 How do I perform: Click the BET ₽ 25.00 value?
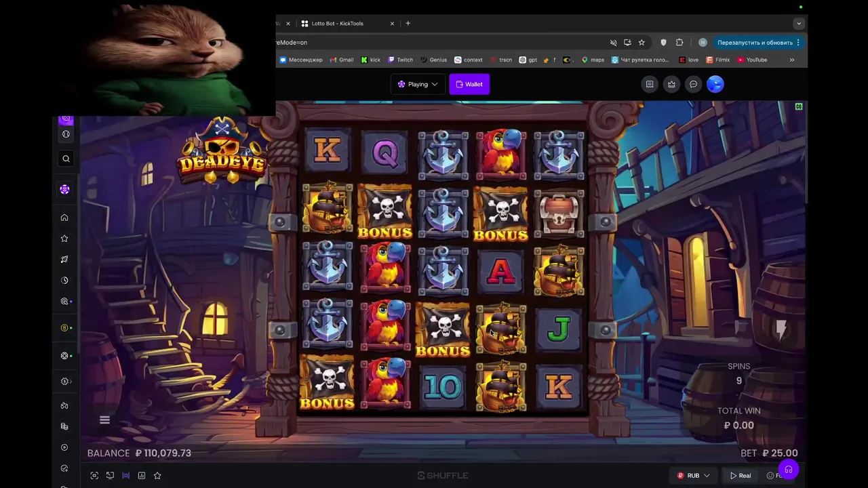[769, 453]
